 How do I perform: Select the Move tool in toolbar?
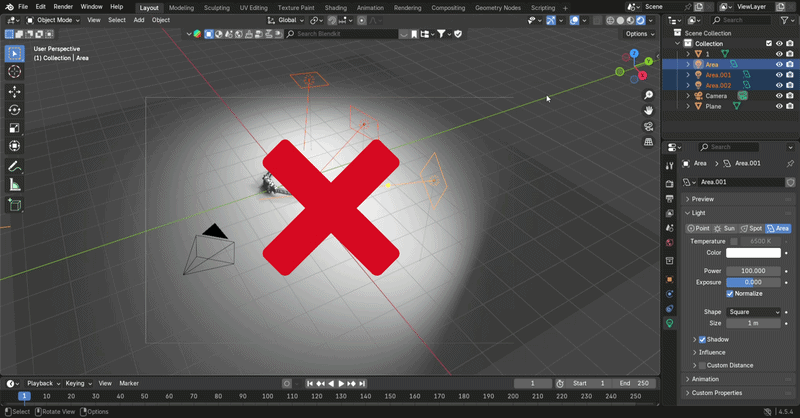(x=14, y=91)
